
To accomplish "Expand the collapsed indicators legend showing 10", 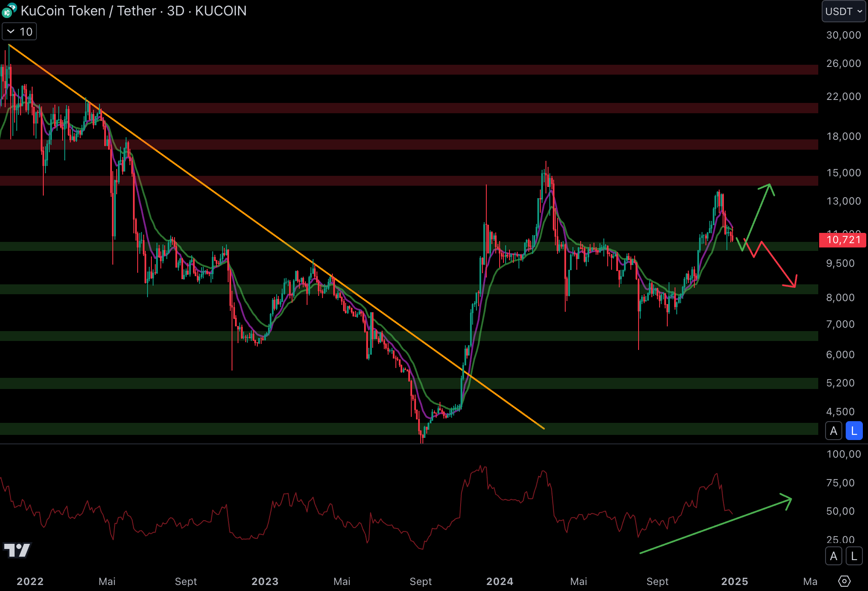I will [19, 32].
